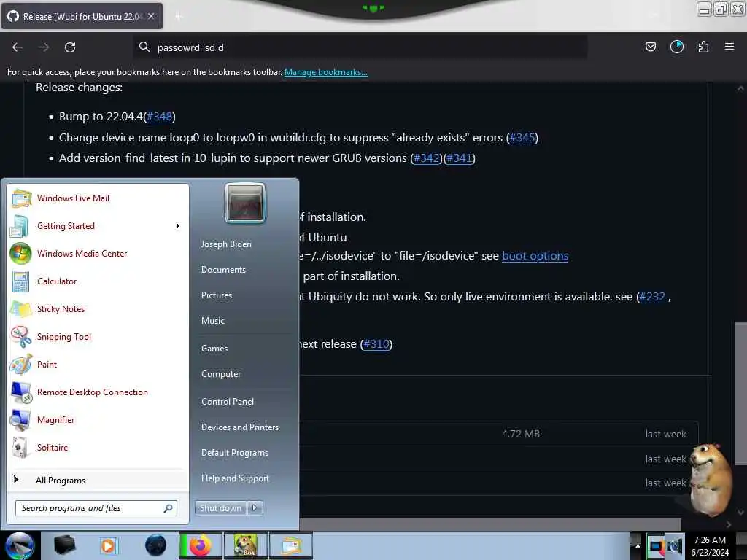Open Solitaire cards icon
Screen dimensions: 747x560
[20, 447]
